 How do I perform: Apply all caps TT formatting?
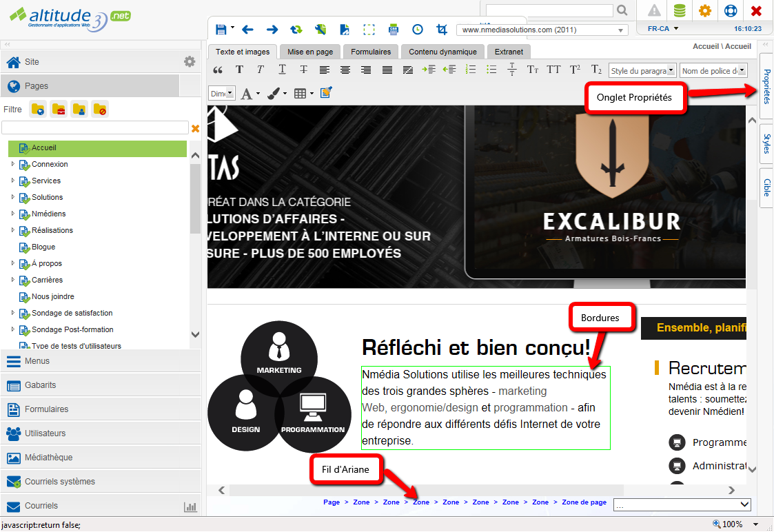click(553, 70)
